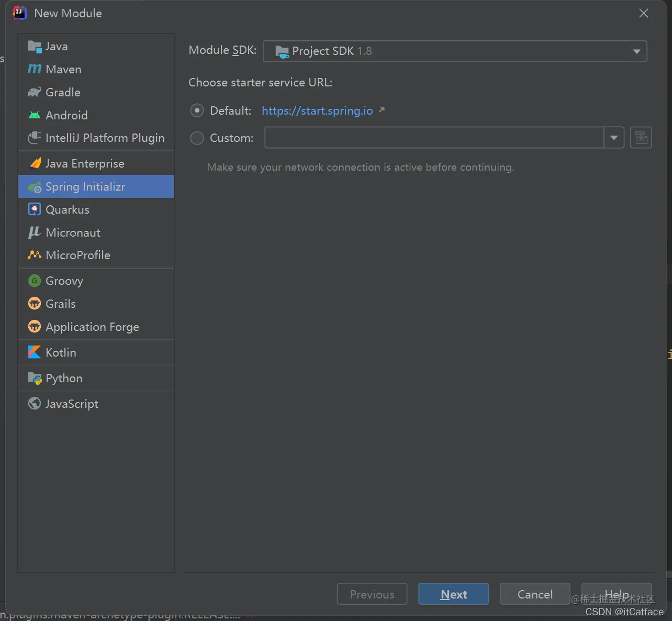Click the Python folder icon
This screenshot has width=672, height=621.
point(35,378)
